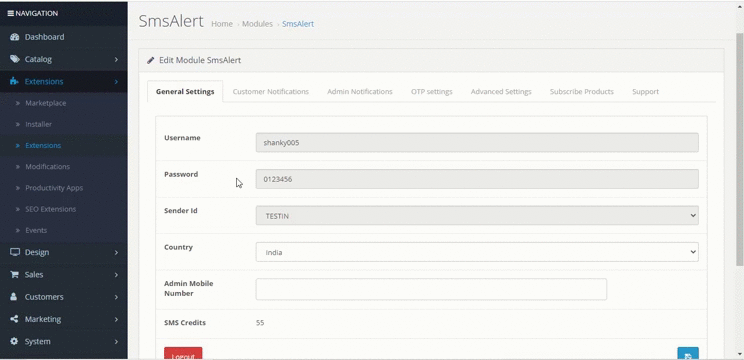Image resolution: width=744 pixels, height=360 pixels.
Task: Open the Country dropdown showing India
Action: point(477,252)
